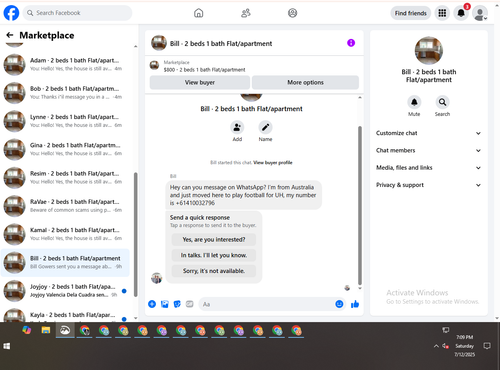The height and width of the screenshot is (370, 500).
Task: Open Kayla's conversation
Action: coord(65,315)
